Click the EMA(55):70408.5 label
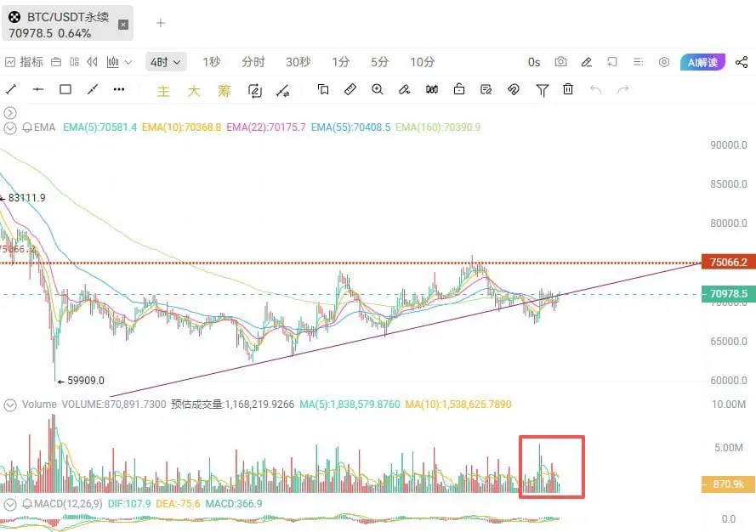 point(350,127)
